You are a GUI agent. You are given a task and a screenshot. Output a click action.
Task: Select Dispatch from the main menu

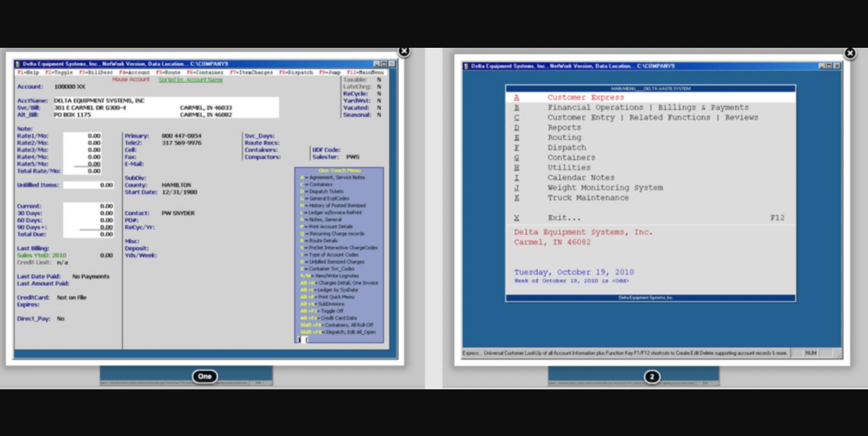pos(566,148)
